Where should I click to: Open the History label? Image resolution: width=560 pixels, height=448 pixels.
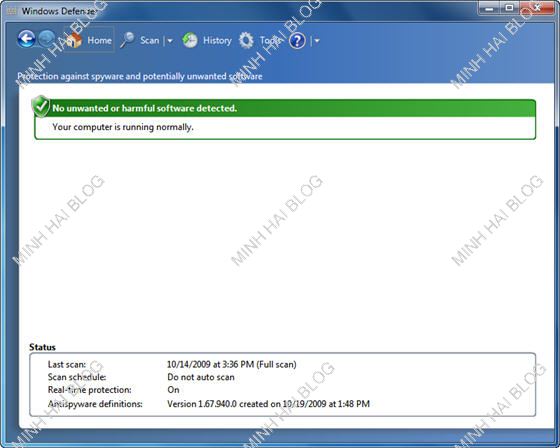(217, 40)
